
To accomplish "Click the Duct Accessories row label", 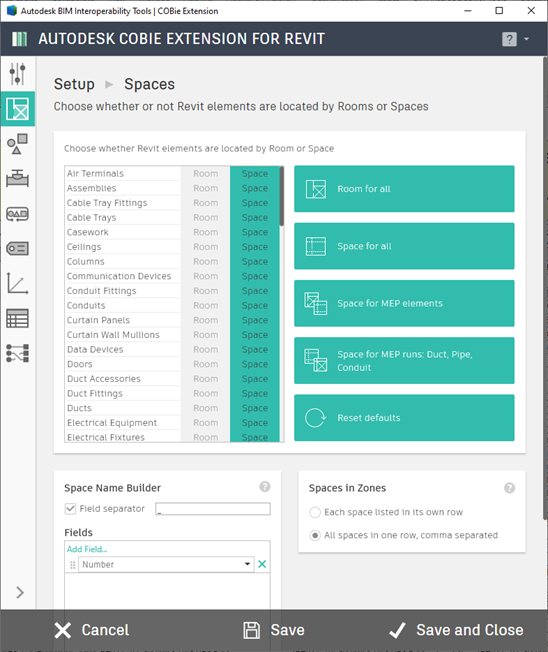I will click(104, 379).
